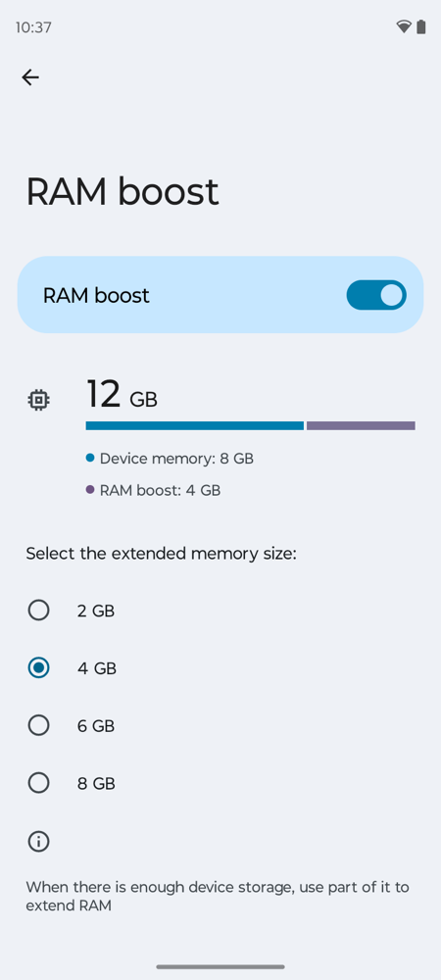Go back using the arrow icon
The width and height of the screenshot is (441, 980).
[x=30, y=76]
